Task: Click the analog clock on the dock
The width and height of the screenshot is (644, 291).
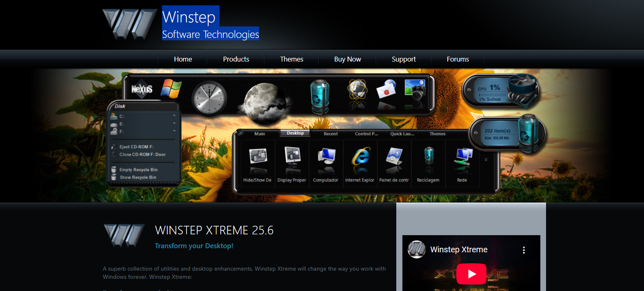Action: coord(209,98)
